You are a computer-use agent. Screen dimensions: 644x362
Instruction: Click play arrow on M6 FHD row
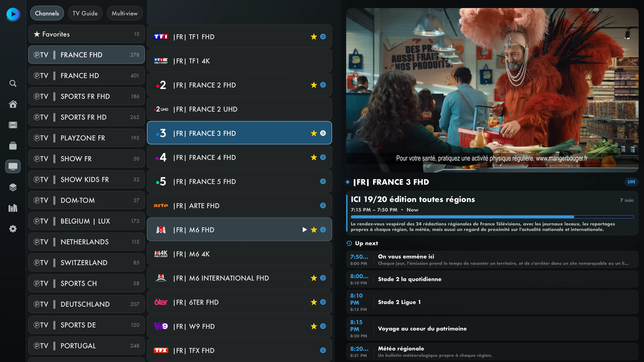(305, 230)
